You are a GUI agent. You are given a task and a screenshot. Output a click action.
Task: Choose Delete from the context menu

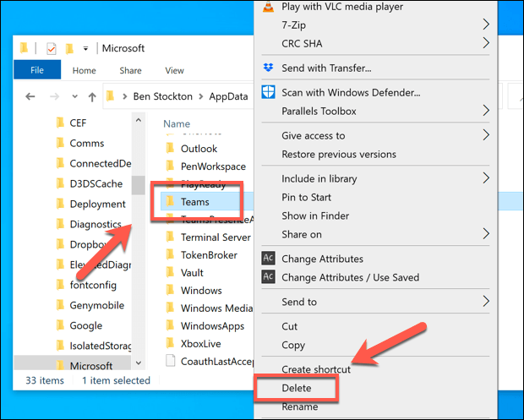pyautogui.click(x=297, y=388)
